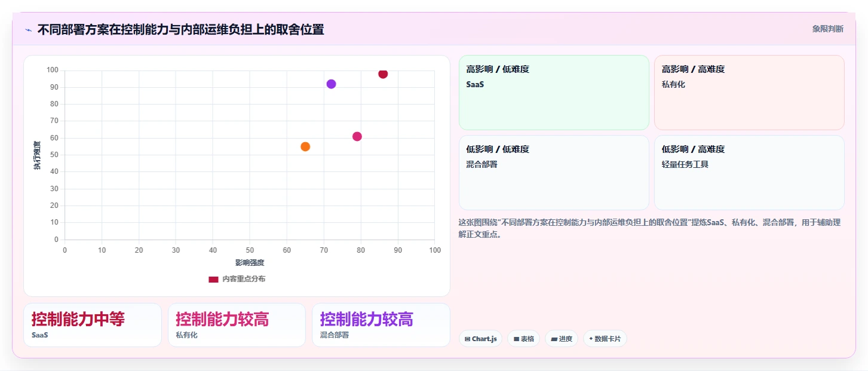Image resolution: width=868 pixels, height=371 pixels.
Task: Click the 象限判断 label in header
Action: [x=827, y=29]
